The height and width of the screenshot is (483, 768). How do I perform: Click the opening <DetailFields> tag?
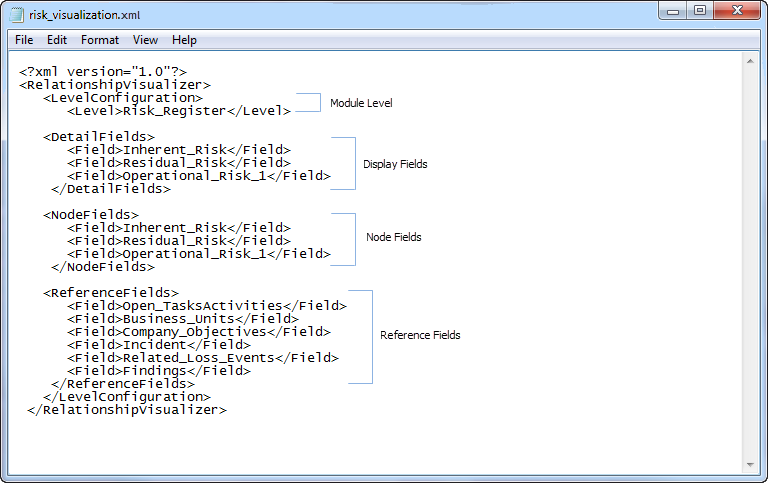[x=99, y=137]
